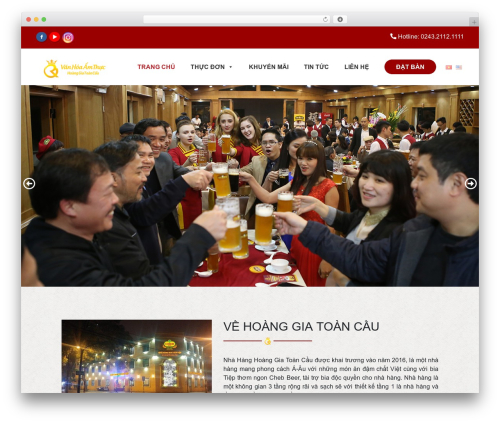Click the Hotline number 0243.2112.1111
The image size is (500, 423).
point(442,37)
